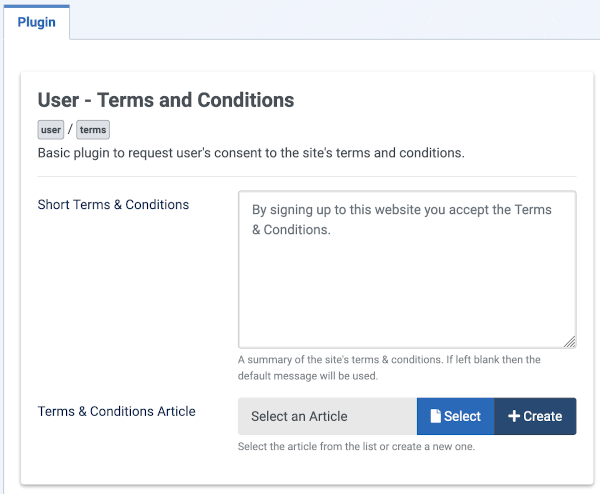Click the 'user' badge
This screenshot has height=494, width=600.
tap(51, 130)
